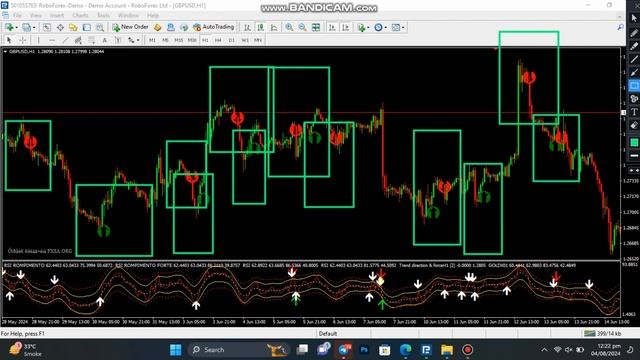Open the Insert menu
The image size is (640, 360).
[57, 16]
